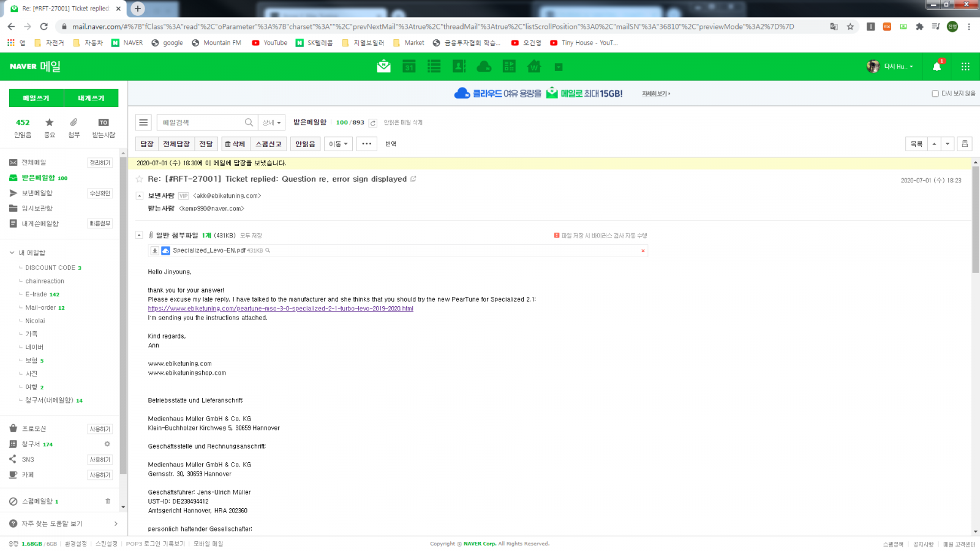Click 답장 reply button

(x=147, y=144)
